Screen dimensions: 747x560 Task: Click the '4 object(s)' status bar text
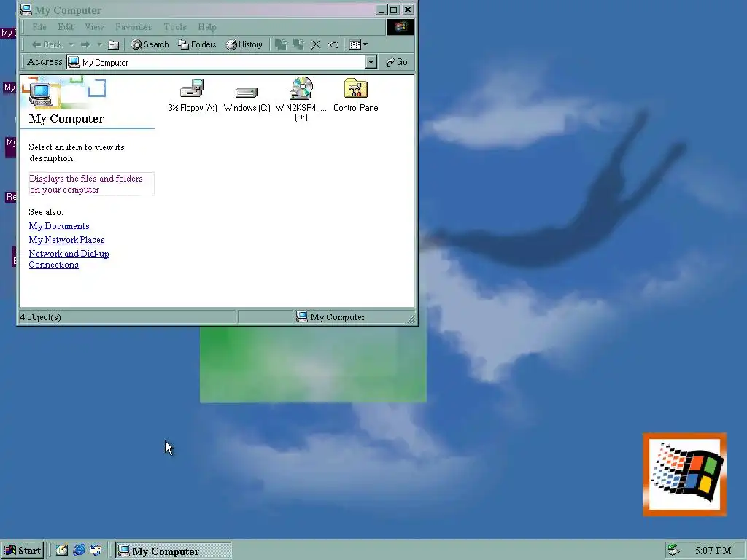click(x=41, y=317)
